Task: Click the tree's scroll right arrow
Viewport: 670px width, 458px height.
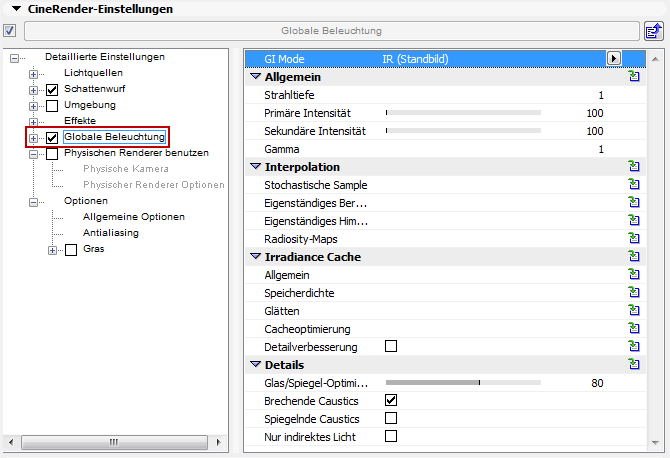Action: 218,442
